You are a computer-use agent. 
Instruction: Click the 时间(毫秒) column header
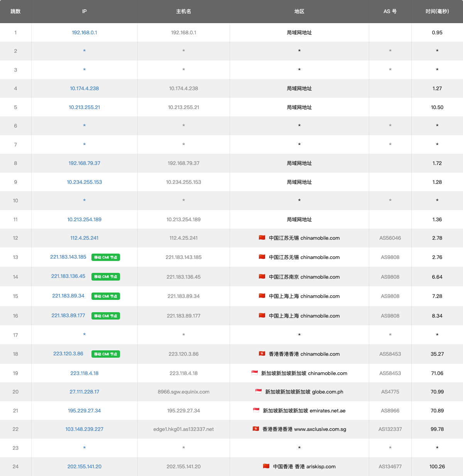437,11
